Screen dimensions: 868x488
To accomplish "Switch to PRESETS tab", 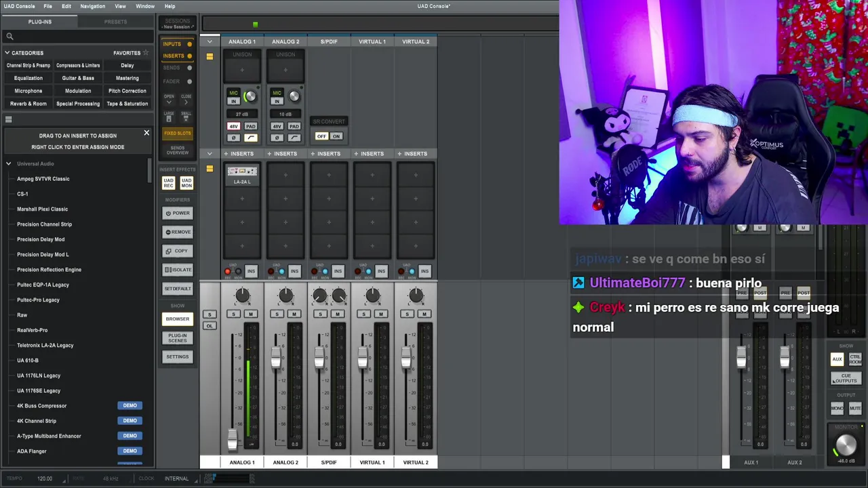I will 115,22.
